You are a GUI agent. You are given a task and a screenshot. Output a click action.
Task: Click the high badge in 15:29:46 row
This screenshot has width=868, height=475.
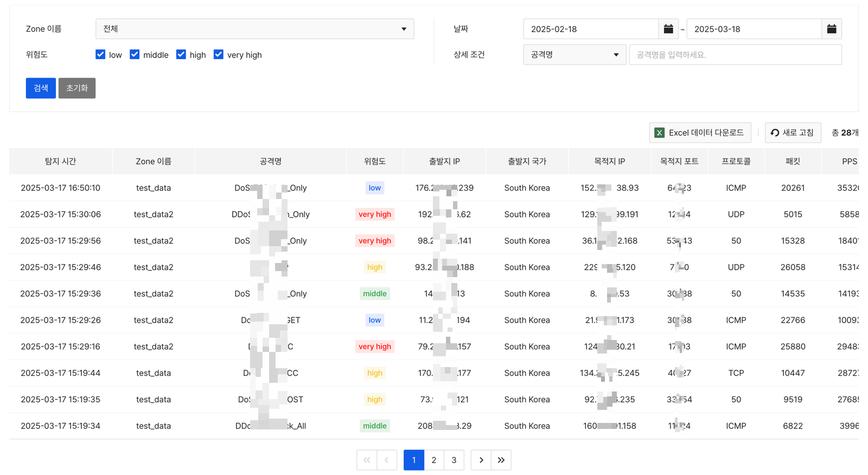click(375, 267)
